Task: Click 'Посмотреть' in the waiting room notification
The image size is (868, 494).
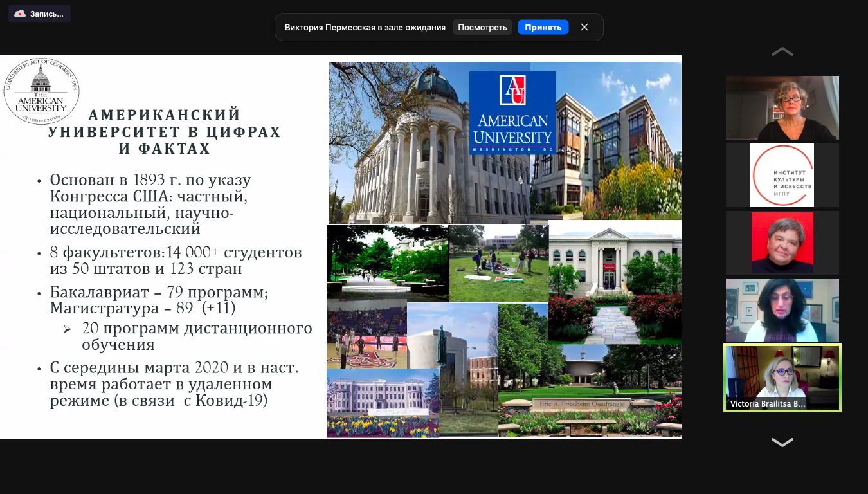Action: coord(482,26)
